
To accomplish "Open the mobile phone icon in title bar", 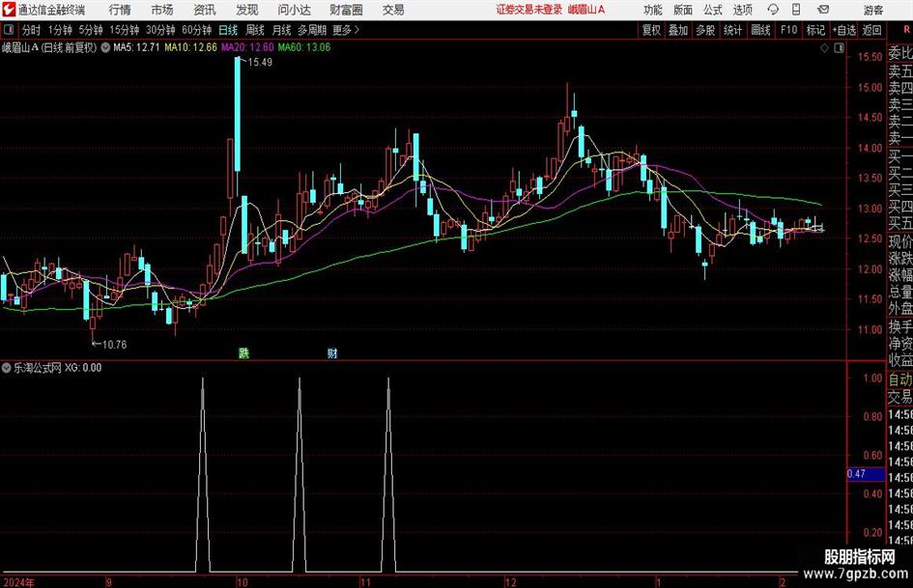I will click(796, 10).
